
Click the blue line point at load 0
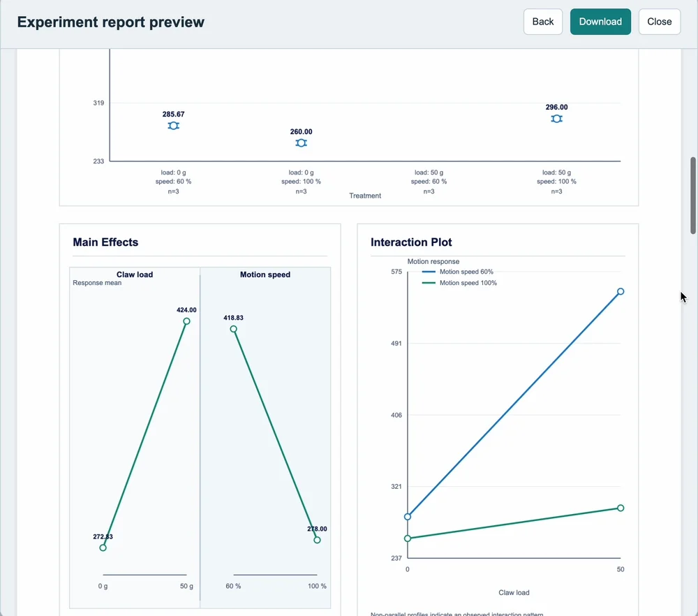click(408, 517)
